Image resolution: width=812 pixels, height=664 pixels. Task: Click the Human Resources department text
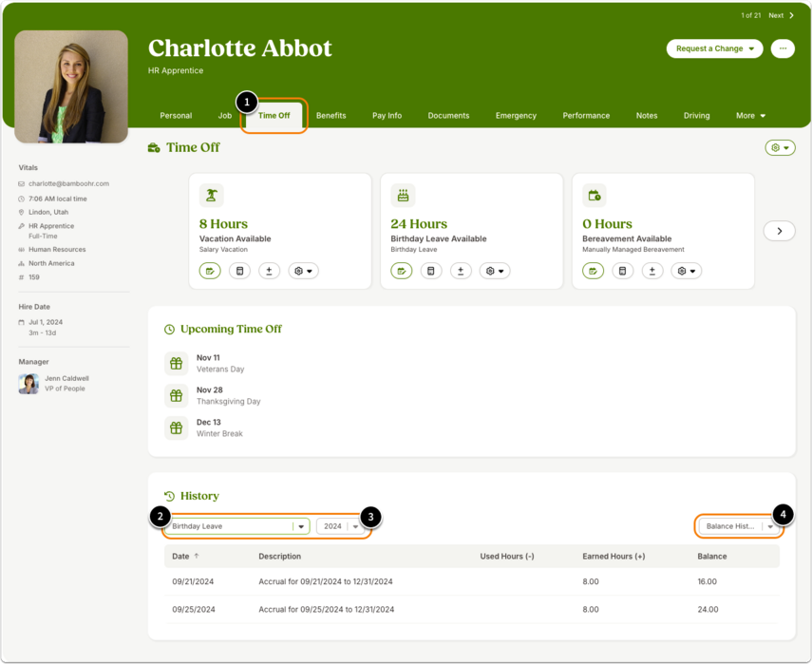57,250
